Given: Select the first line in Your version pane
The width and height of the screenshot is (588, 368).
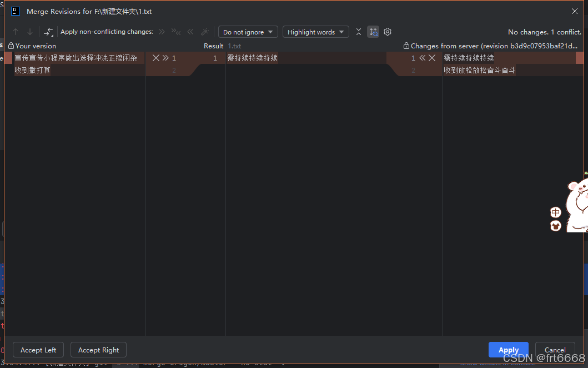Looking at the screenshot, I should (x=76, y=58).
